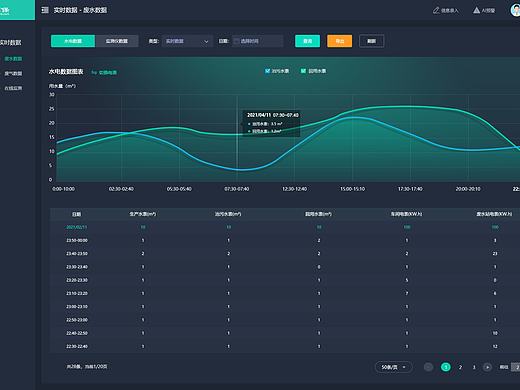Click the 车间电量(KW.h) column header
The width and height of the screenshot is (520, 390).
407,214
